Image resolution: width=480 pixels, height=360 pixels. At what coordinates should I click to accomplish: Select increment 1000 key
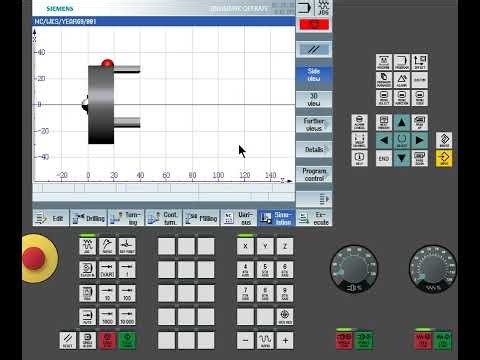coord(107,317)
